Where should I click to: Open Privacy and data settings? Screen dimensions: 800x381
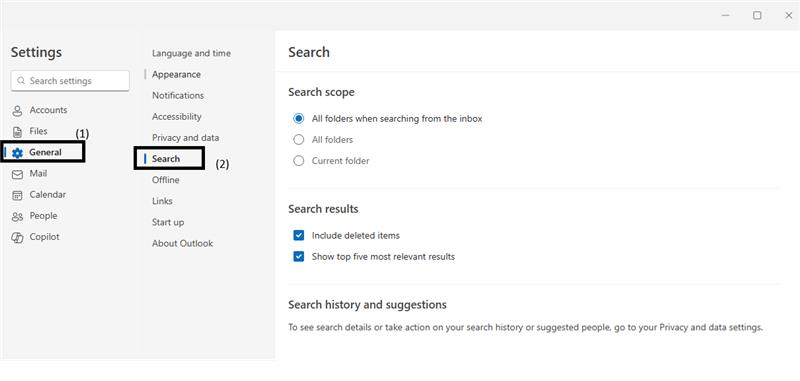click(x=185, y=138)
